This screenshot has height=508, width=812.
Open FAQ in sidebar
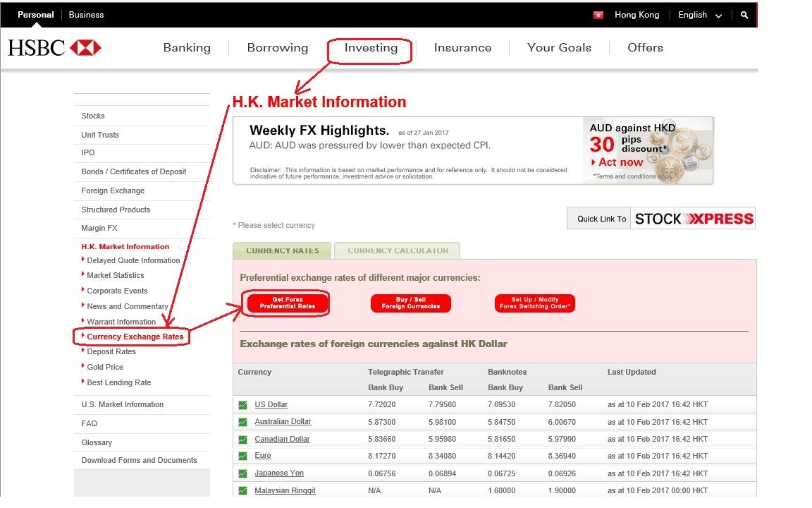[x=89, y=423]
